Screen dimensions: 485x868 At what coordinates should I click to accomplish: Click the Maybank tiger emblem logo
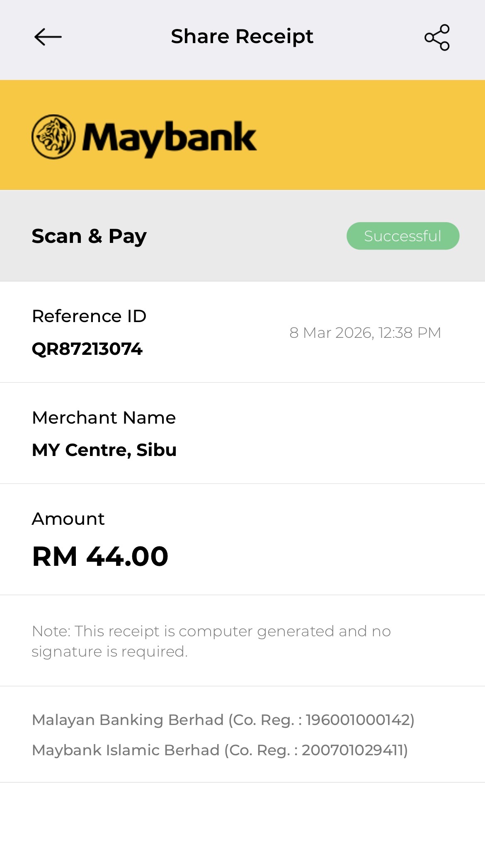(x=53, y=137)
